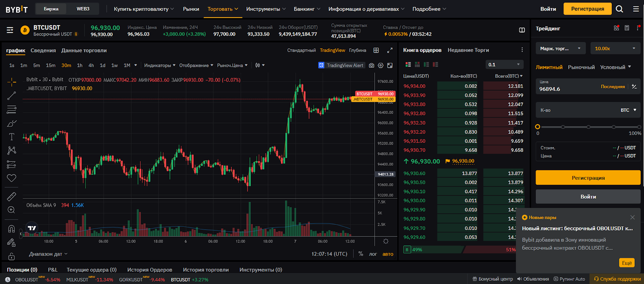The image size is (644, 284).
Task: Take a chart snapshot with camera icon
Action: click(x=371, y=65)
